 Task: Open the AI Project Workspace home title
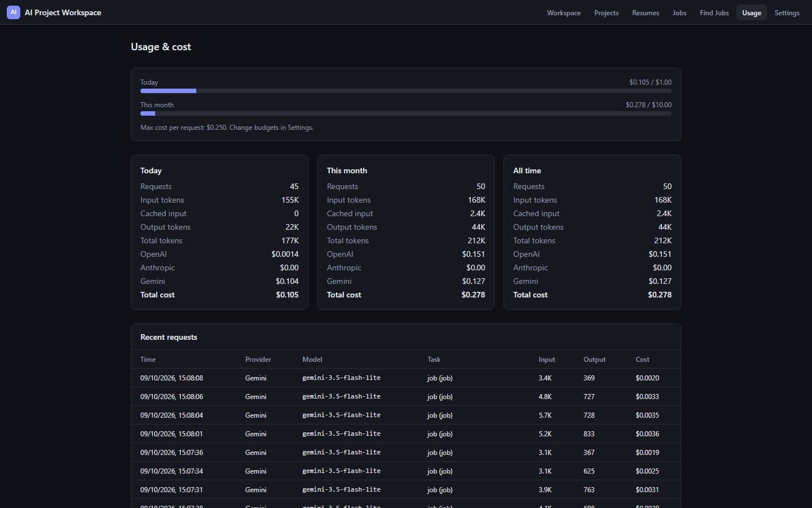coord(63,12)
